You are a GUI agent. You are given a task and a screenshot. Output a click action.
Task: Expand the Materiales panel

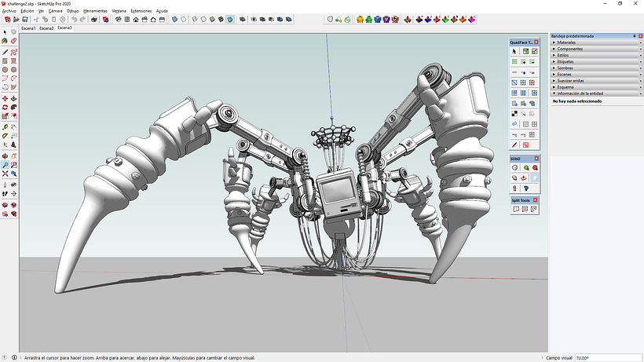pyautogui.click(x=596, y=42)
